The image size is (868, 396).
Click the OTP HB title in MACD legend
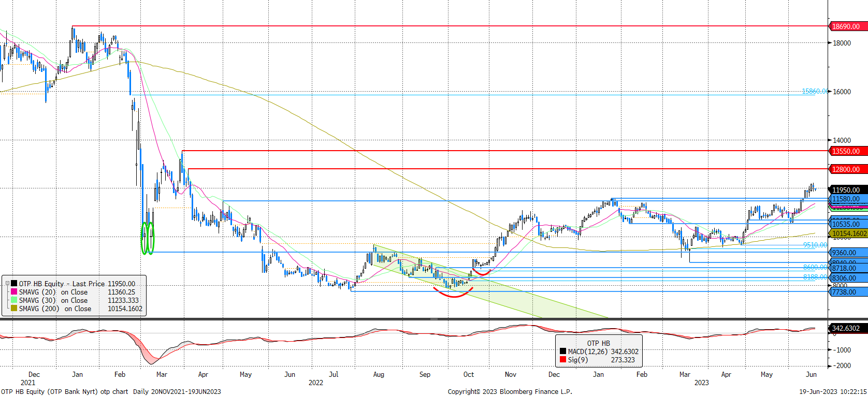(x=598, y=343)
